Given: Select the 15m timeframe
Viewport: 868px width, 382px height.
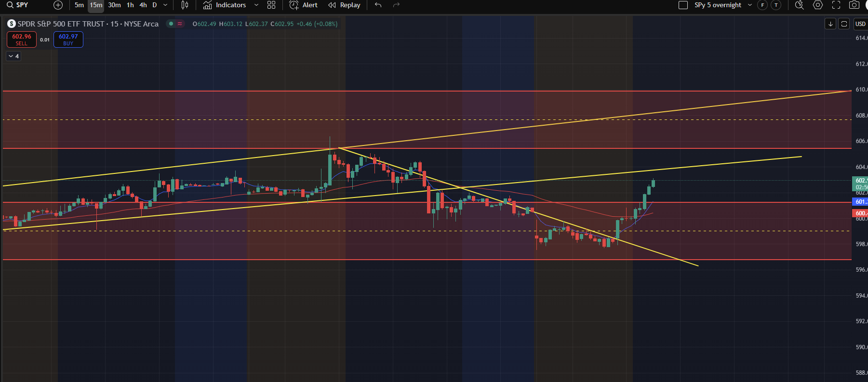Looking at the screenshot, I should (96, 5).
